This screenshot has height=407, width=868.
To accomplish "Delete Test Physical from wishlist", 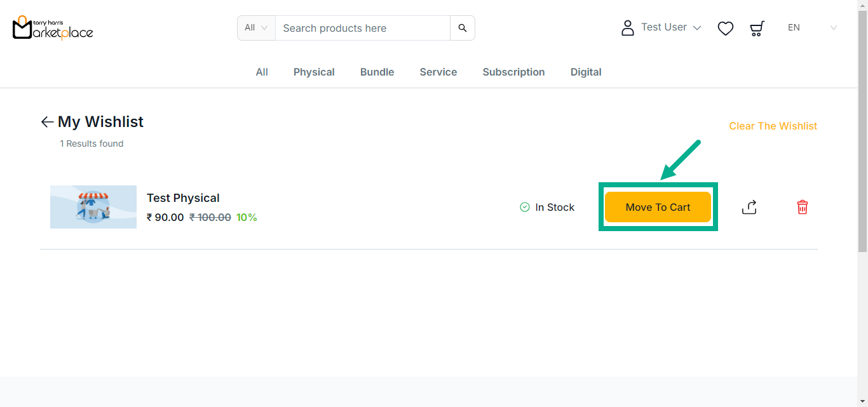I will [802, 207].
